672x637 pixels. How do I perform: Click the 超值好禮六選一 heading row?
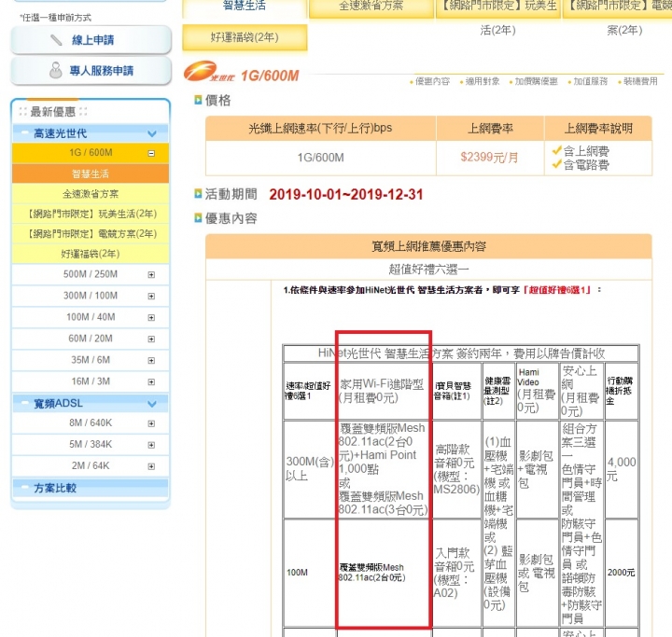pyautogui.click(x=428, y=270)
